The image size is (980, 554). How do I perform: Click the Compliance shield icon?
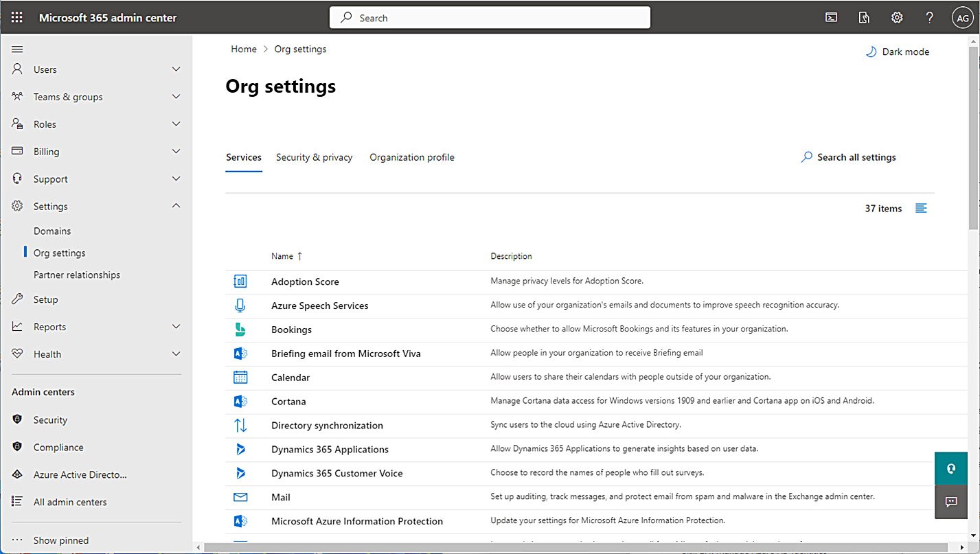click(x=18, y=447)
